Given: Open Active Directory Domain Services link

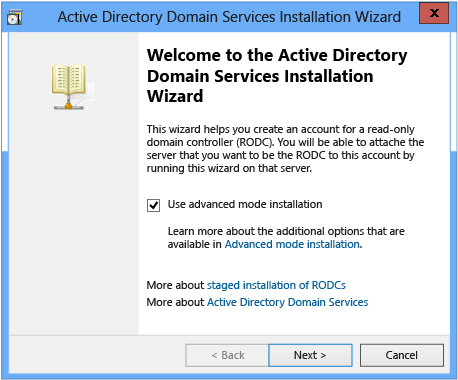Looking at the screenshot, I should coord(287,302).
